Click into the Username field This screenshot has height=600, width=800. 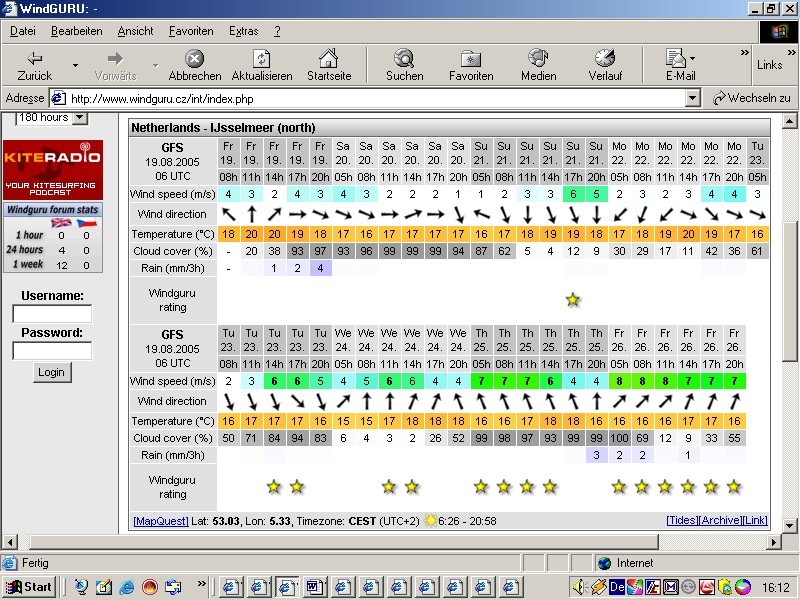[x=52, y=314]
